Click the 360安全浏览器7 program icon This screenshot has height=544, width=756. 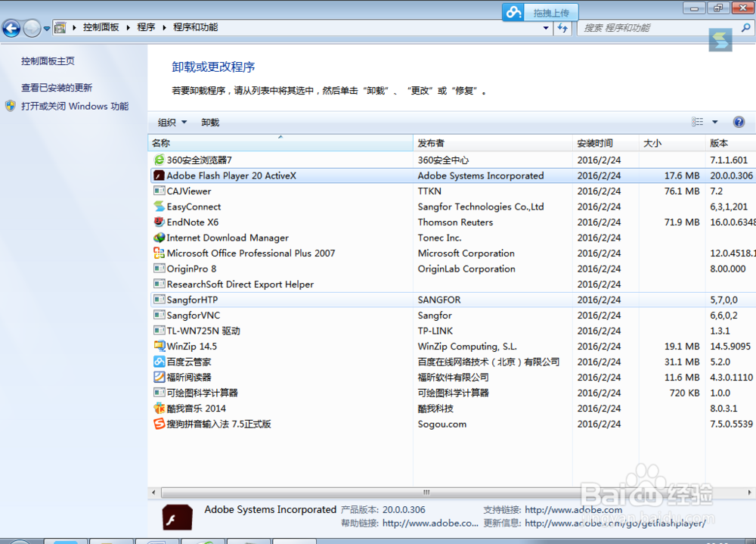click(159, 160)
